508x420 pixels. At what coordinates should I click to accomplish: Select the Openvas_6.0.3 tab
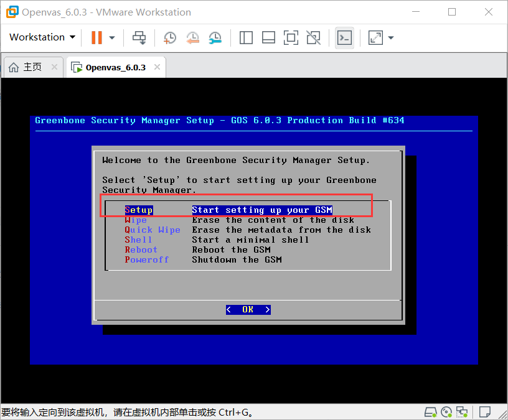116,67
